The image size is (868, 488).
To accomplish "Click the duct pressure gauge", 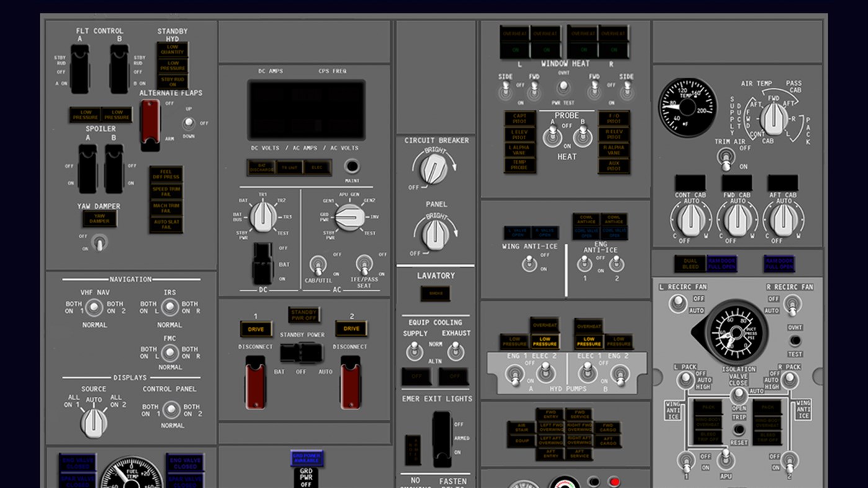I will coord(735,332).
